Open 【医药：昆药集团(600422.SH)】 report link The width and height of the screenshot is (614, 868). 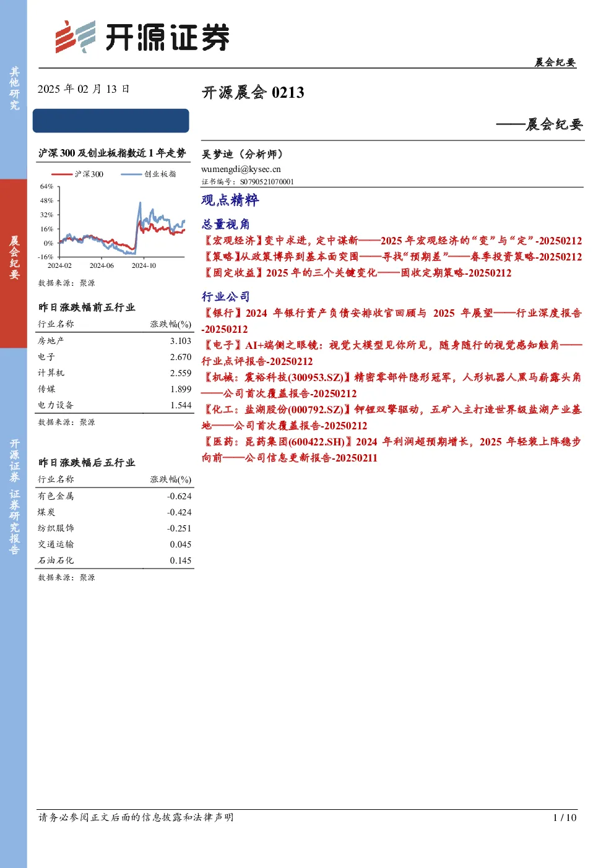[x=392, y=450]
